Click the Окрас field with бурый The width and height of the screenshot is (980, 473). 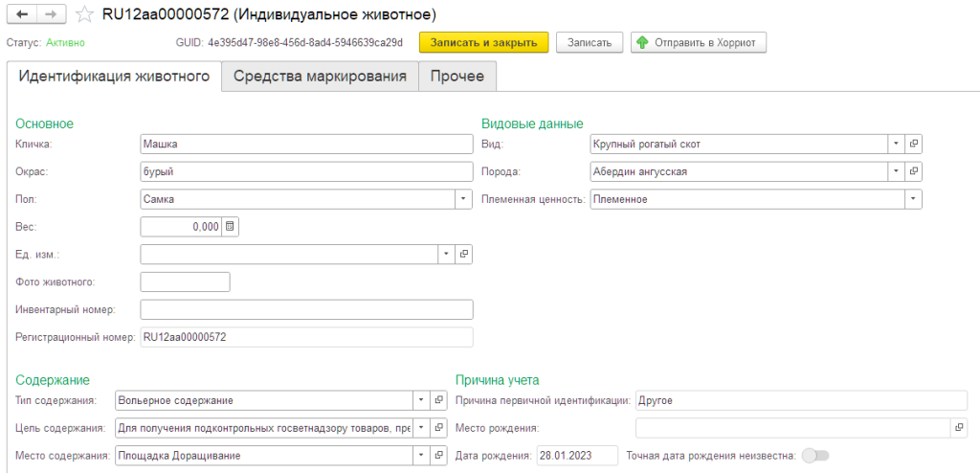[x=307, y=171]
